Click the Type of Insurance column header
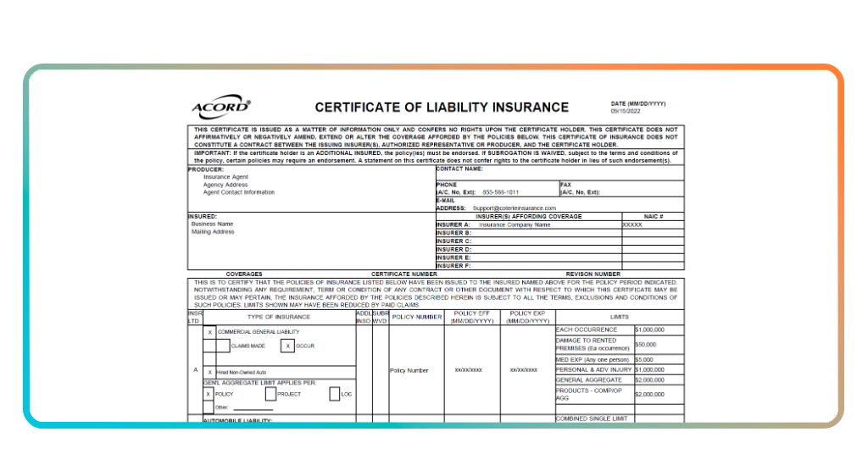Viewport: 868px width, 454px height. [278, 317]
